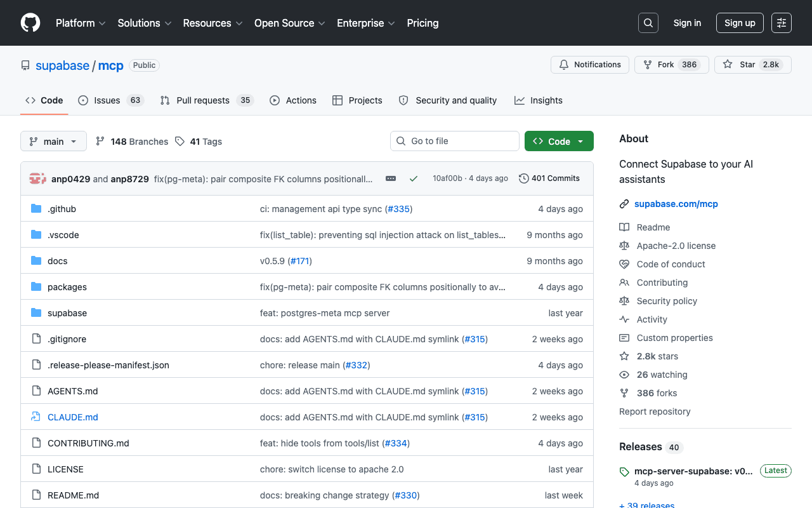Open commit hash 10af00b
The height and width of the screenshot is (508, 812).
coord(447,178)
